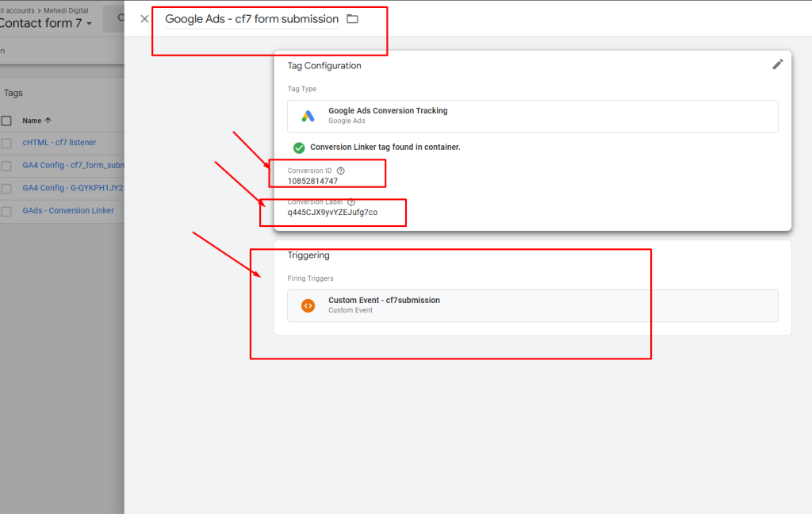Screen dimensions: 812x514
Task: Open the cHTML - cf7 listener tag
Action: 59,143
